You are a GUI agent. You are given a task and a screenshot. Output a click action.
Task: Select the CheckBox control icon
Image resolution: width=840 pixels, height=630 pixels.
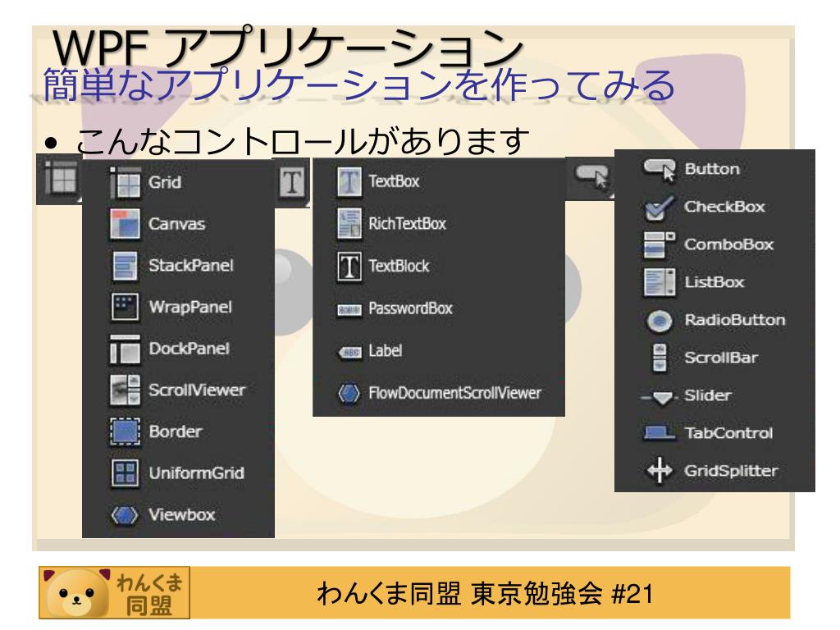point(660,208)
